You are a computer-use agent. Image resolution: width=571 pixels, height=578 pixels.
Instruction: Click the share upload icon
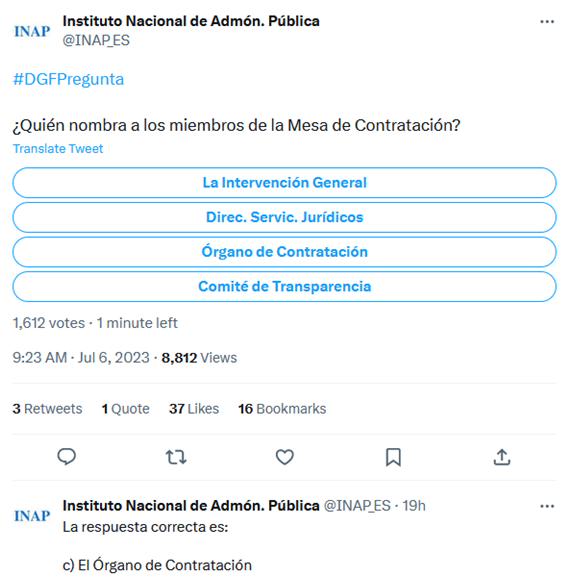(502, 457)
